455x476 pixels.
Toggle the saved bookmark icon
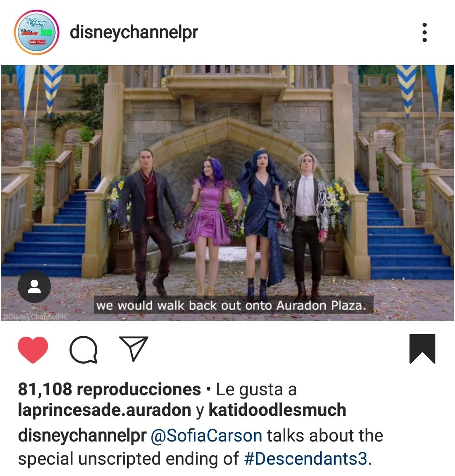click(x=422, y=348)
